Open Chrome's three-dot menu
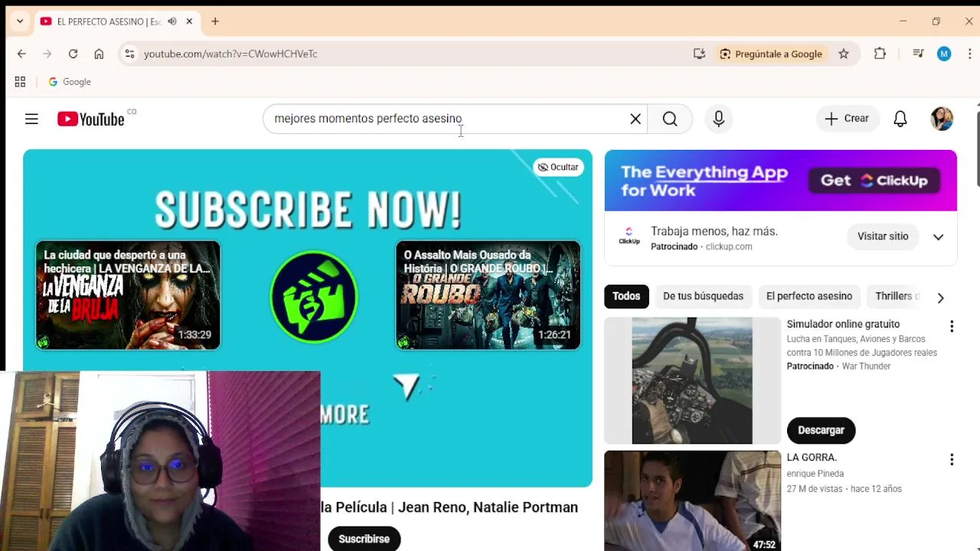Screen dimensions: 980x551 969,54
